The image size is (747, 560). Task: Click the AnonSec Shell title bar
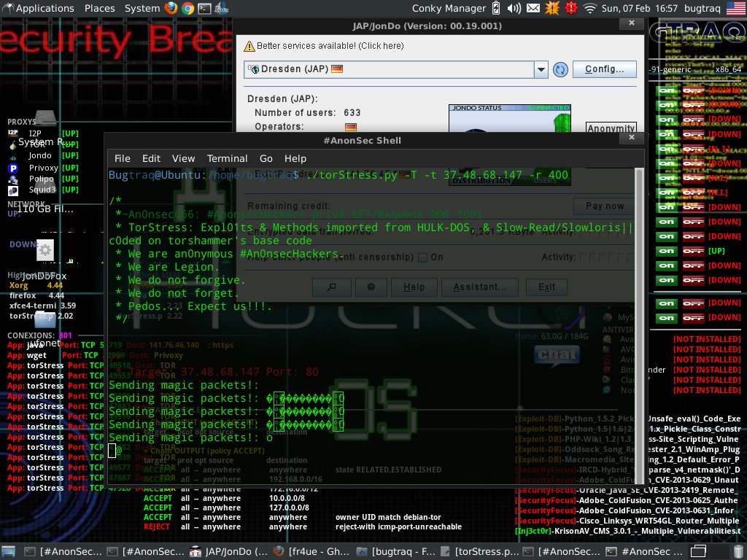coord(362,141)
